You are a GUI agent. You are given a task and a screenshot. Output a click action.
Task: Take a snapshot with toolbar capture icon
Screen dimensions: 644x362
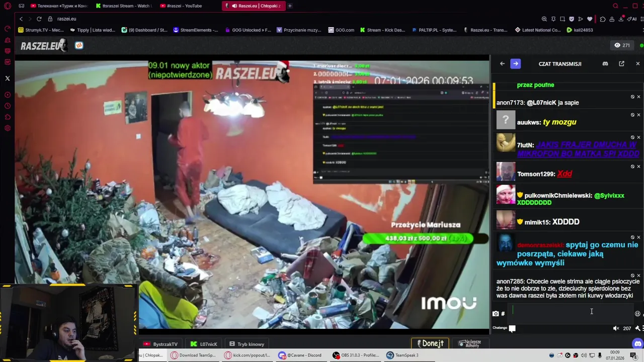click(562, 19)
